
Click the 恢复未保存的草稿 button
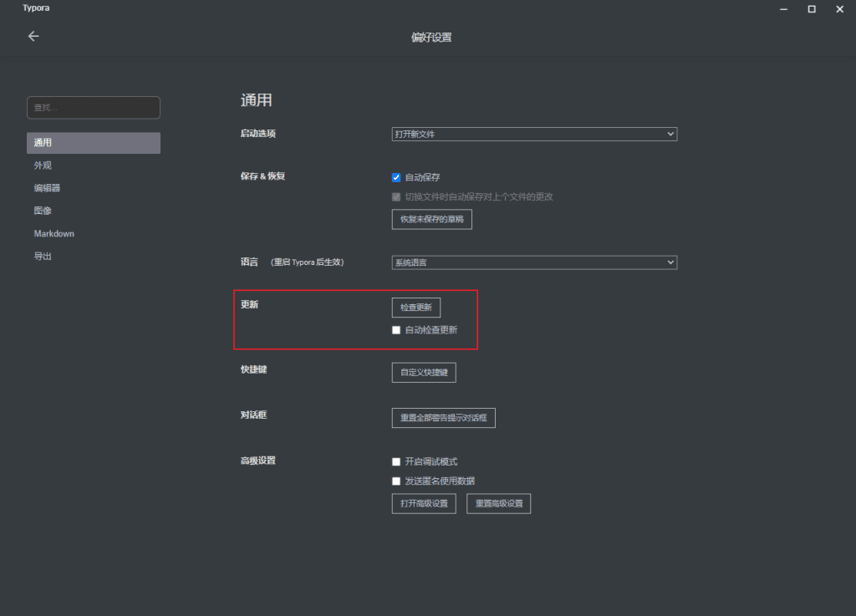[x=431, y=219]
